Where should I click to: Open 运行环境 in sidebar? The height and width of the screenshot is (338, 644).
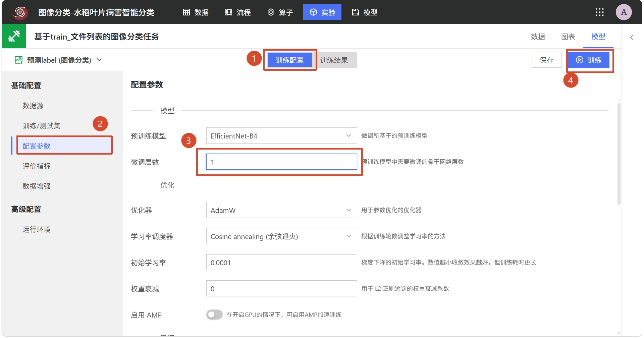[37, 229]
